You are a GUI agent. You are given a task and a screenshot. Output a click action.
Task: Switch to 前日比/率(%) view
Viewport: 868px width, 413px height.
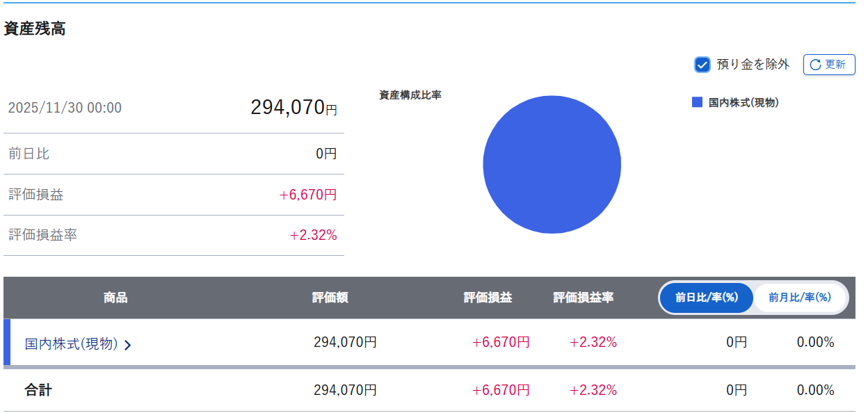coord(706,298)
